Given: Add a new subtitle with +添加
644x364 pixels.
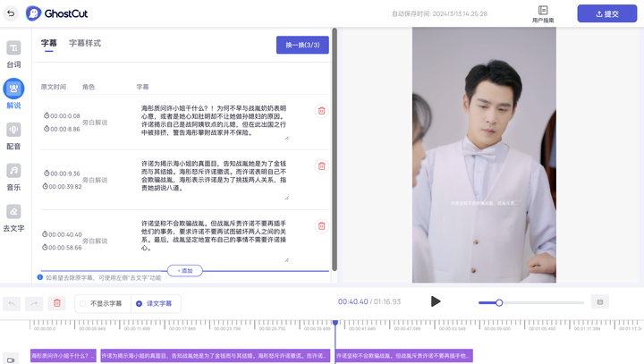Looking at the screenshot, I should (185, 271).
